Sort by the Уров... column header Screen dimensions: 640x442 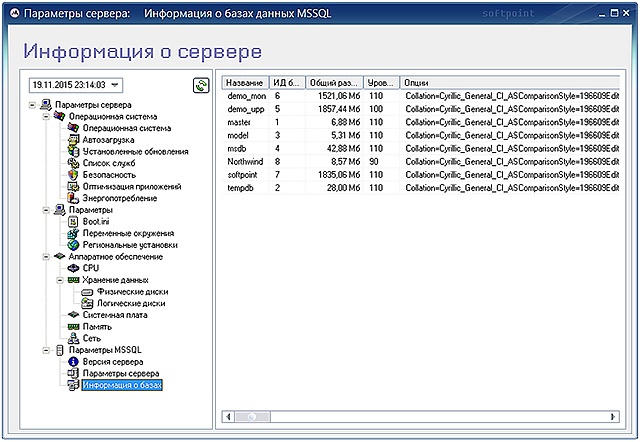coord(381,83)
